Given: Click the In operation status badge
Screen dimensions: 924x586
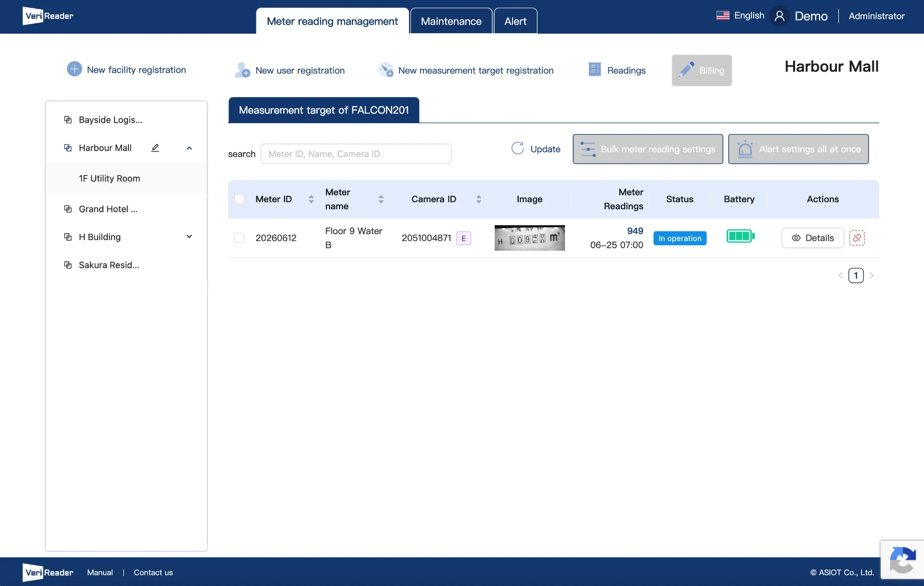Looking at the screenshot, I should (680, 238).
